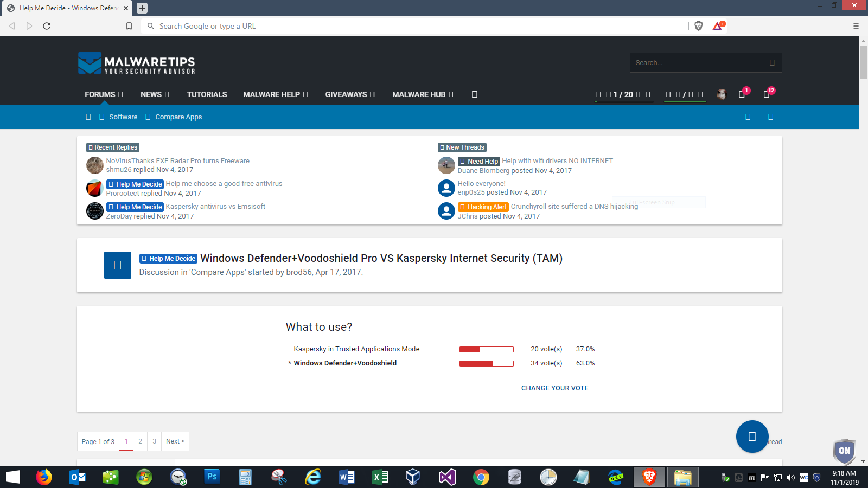Click the MalwareTips logo

pyautogui.click(x=137, y=63)
